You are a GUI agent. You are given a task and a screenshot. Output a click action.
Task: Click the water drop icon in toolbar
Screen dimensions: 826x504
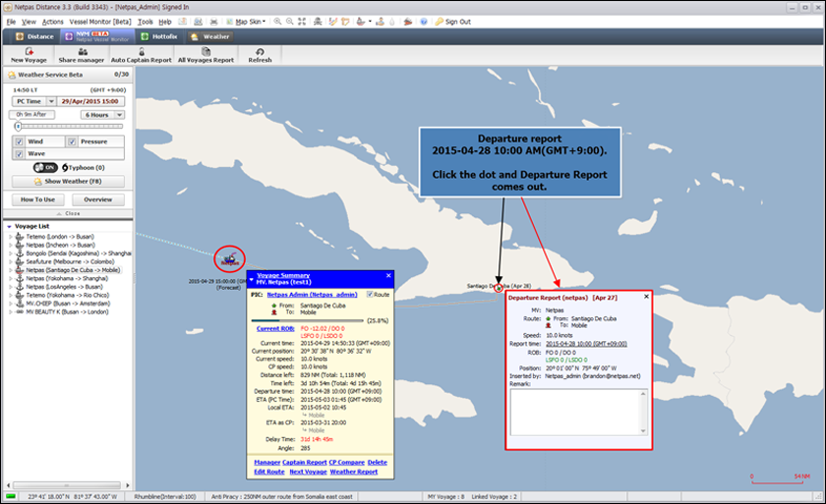(x=392, y=22)
